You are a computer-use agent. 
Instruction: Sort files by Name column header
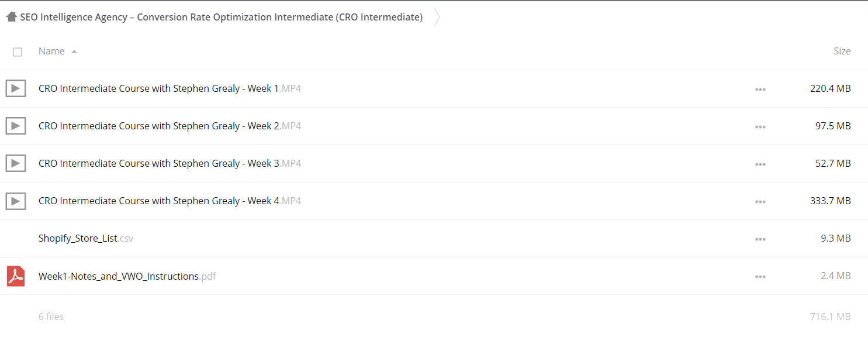(51, 51)
